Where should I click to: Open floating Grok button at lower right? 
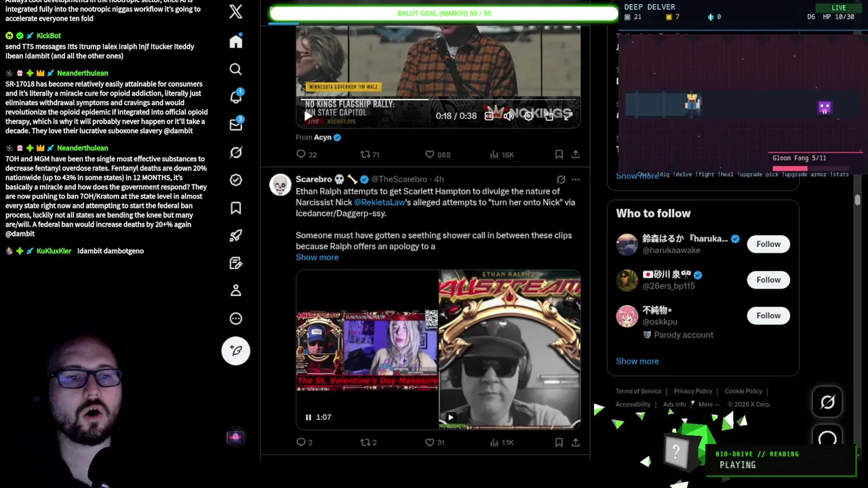point(827,403)
